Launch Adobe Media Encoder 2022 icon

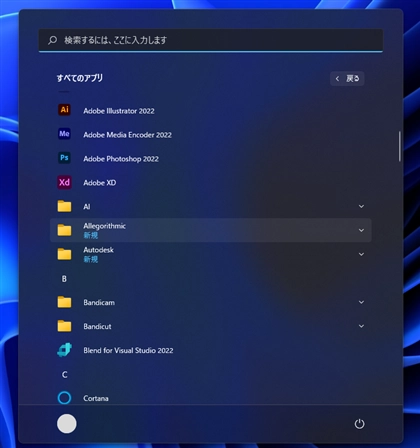click(64, 134)
